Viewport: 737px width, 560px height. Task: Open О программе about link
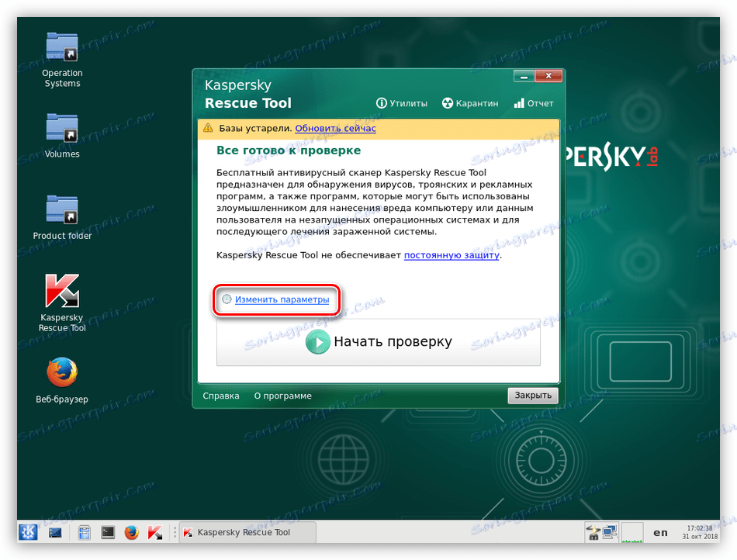[283, 396]
